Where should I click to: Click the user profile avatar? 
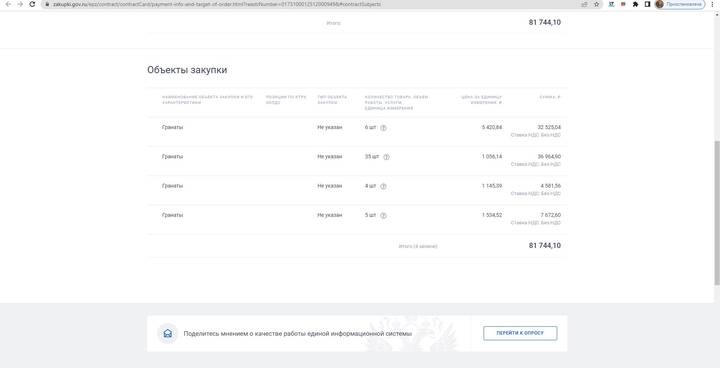[x=660, y=4]
